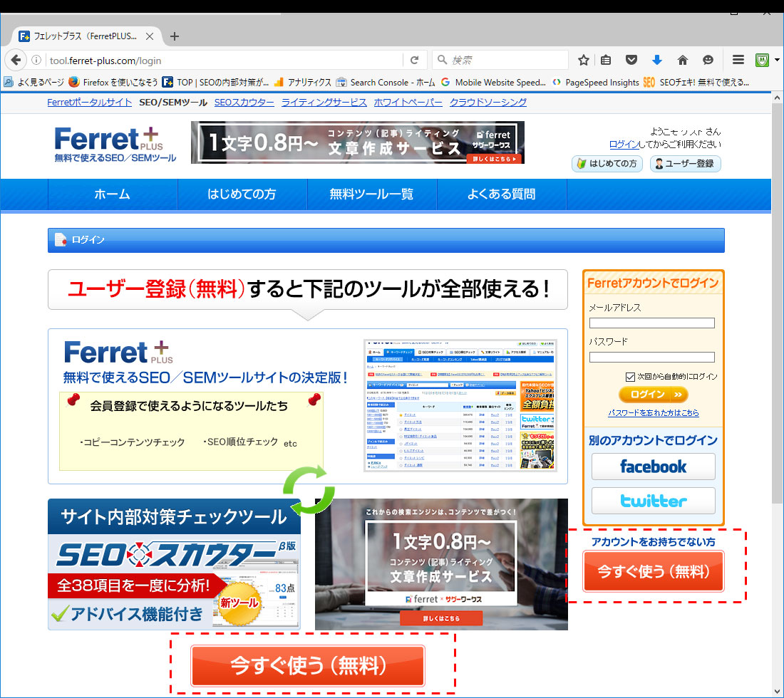Follow the Ferretポータルサイト link

(x=90, y=103)
